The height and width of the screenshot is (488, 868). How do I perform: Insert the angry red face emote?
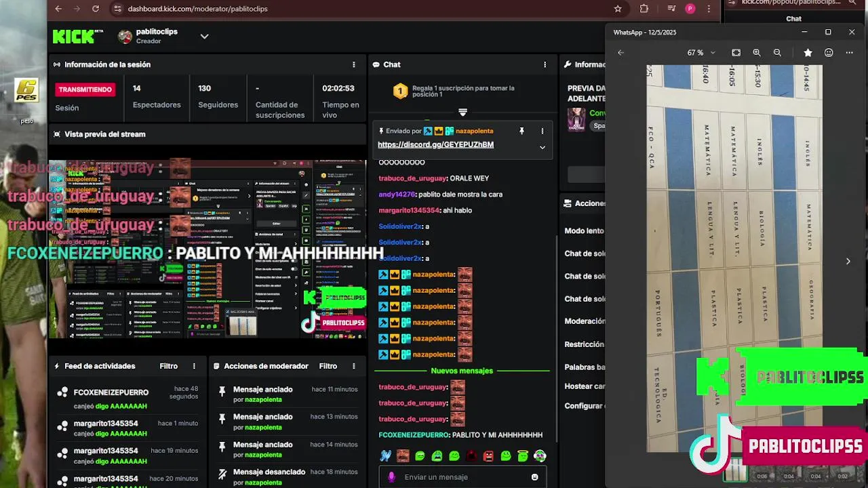488,456
